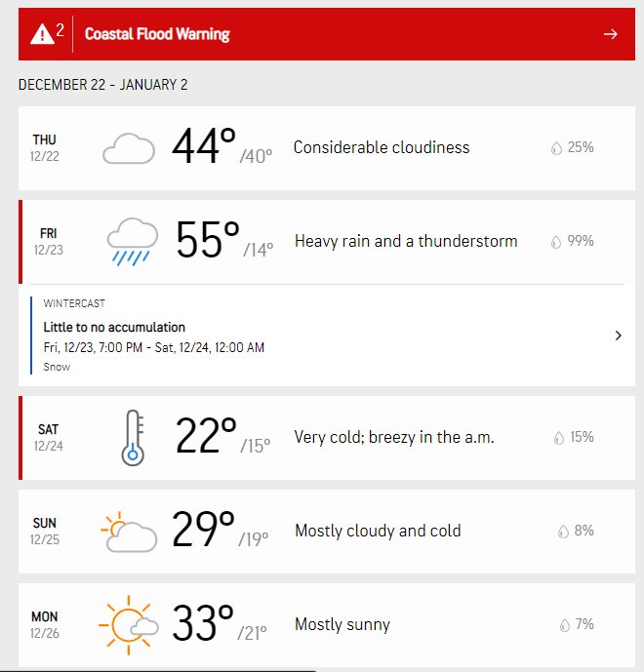
Task: Click the 55° Friday high temperature
Action: click(x=208, y=240)
